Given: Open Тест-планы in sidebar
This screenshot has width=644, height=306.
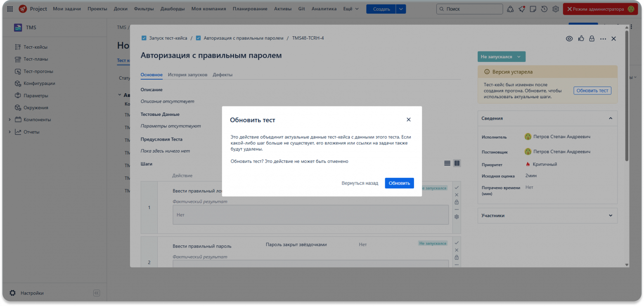Looking at the screenshot, I should point(36,59).
